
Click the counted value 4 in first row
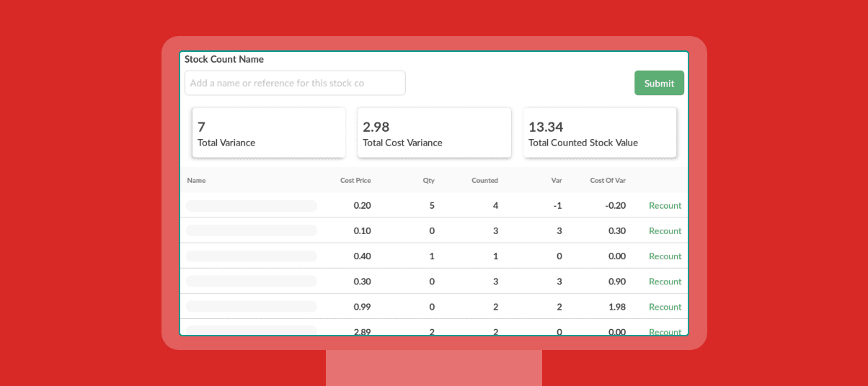tap(495, 205)
